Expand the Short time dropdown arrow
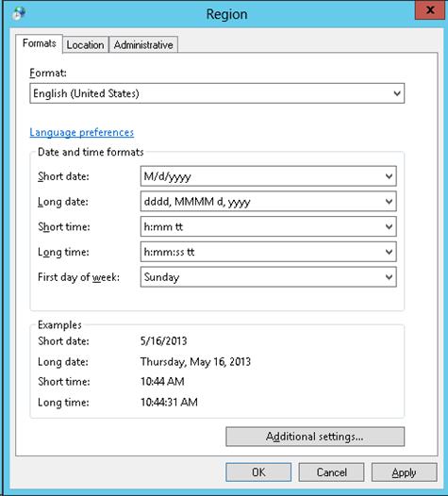The height and width of the screenshot is (496, 448). pyautogui.click(x=389, y=226)
